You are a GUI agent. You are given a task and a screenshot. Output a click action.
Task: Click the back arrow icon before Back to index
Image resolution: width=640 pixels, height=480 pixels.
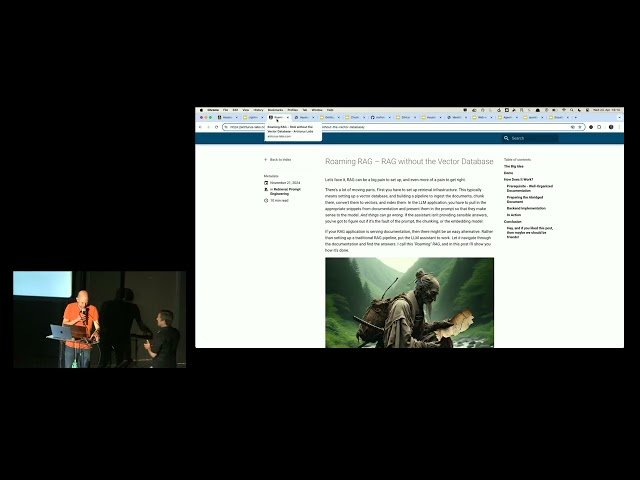266,159
